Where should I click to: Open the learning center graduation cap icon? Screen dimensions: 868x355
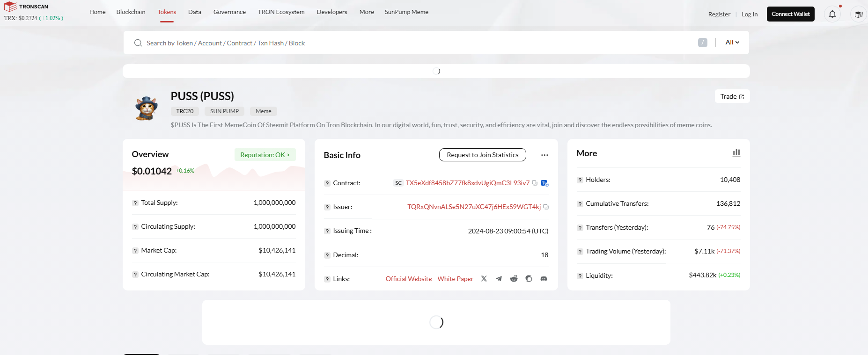[858, 14]
